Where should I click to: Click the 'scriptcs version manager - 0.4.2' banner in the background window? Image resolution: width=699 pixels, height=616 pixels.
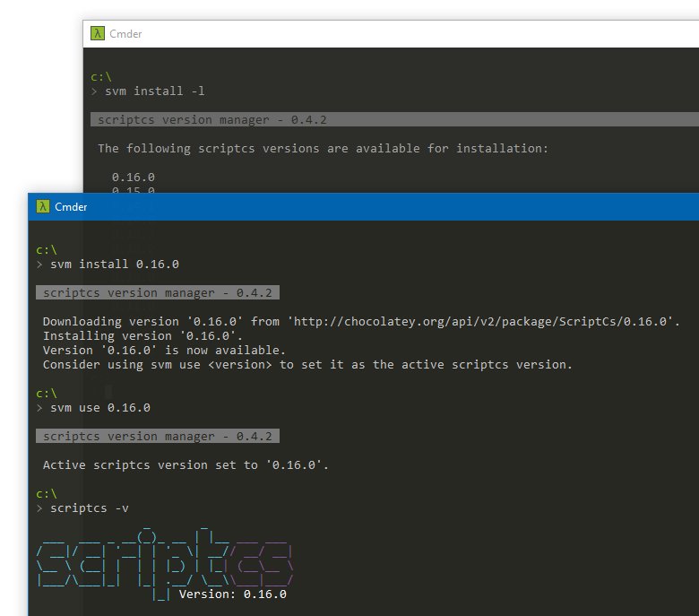(x=394, y=119)
